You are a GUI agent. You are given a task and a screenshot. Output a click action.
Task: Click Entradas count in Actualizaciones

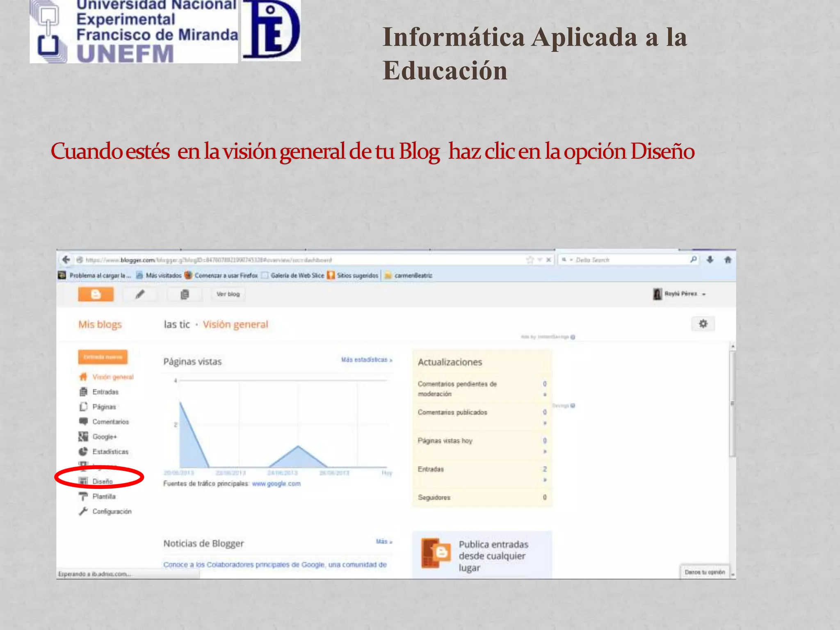(x=545, y=469)
